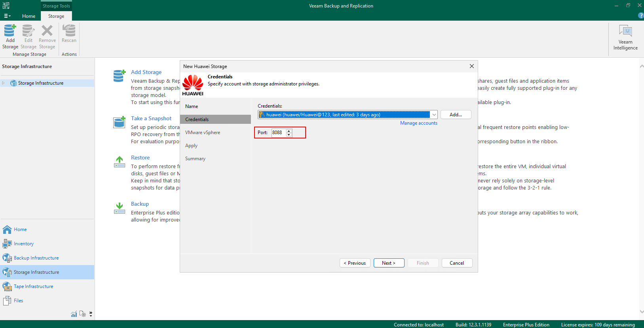The height and width of the screenshot is (328, 644).
Task: Open Storage Infrastructure navigation view
Action: (x=47, y=272)
